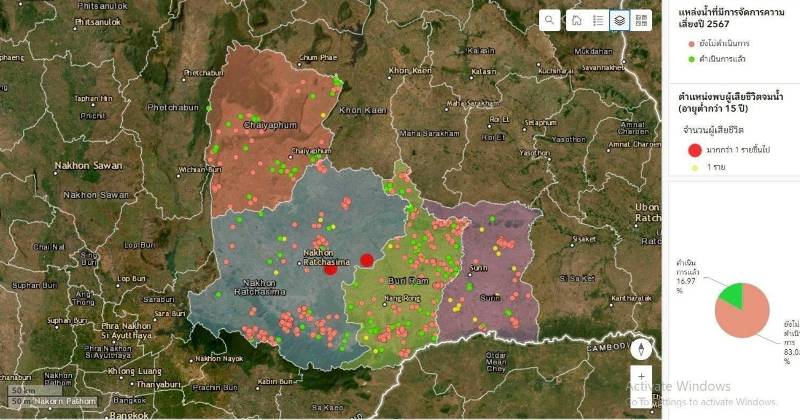Image resolution: width=800 pixels, height=420 pixels.
Task: Toggle the map layers panel icon
Action: pyautogui.click(x=620, y=20)
